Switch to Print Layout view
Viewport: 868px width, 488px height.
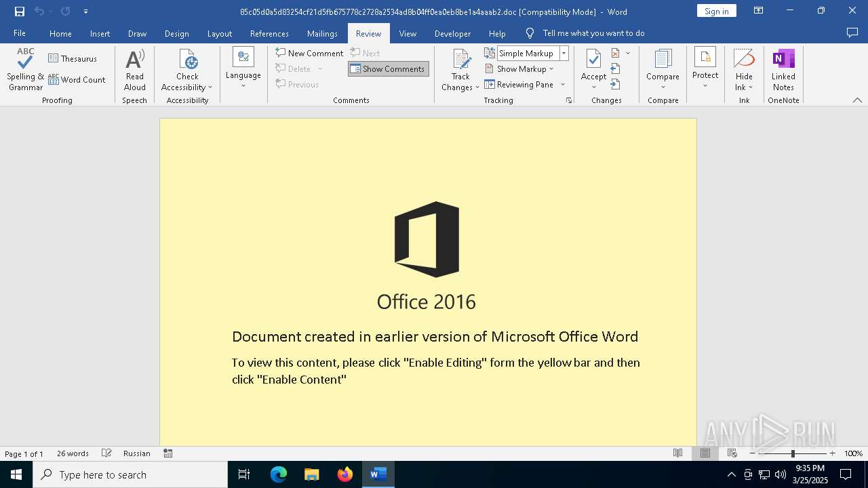point(705,453)
